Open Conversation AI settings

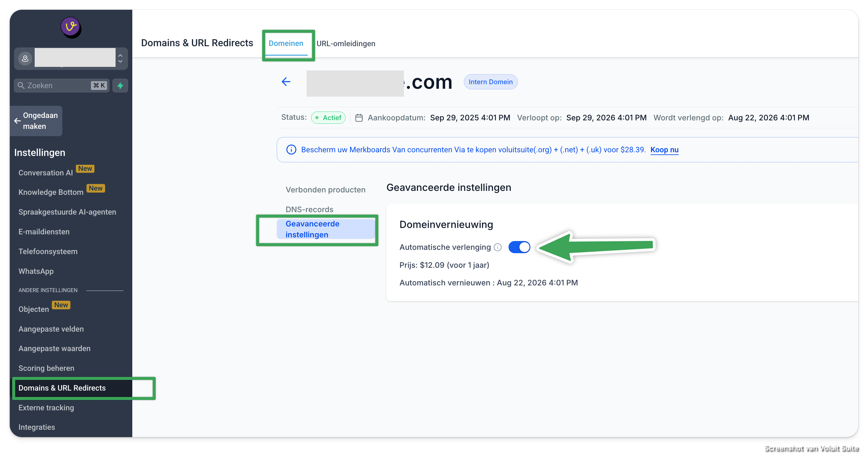point(46,173)
